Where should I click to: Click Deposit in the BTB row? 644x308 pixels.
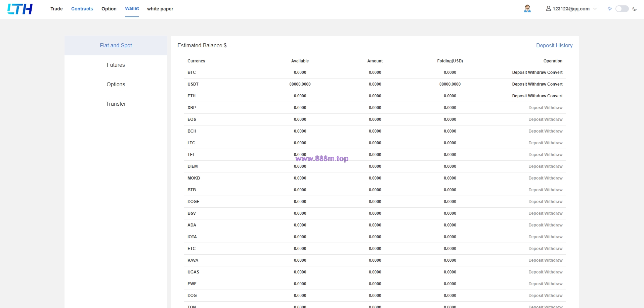pyautogui.click(x=536, y=190)
